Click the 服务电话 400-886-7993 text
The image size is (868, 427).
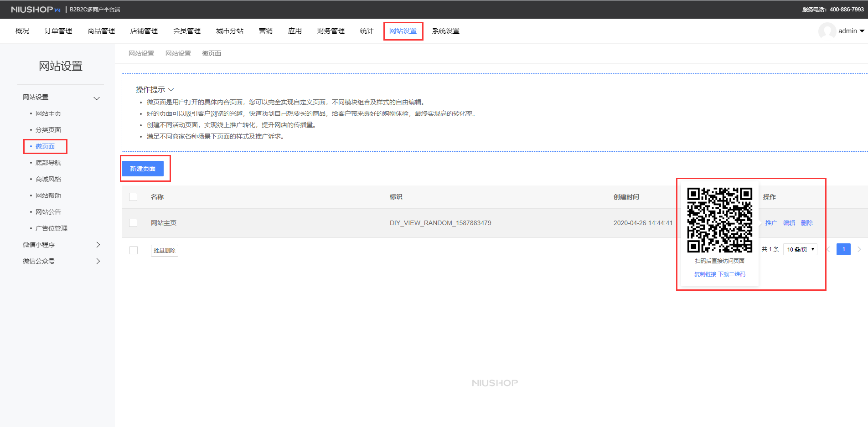[833, 10]
